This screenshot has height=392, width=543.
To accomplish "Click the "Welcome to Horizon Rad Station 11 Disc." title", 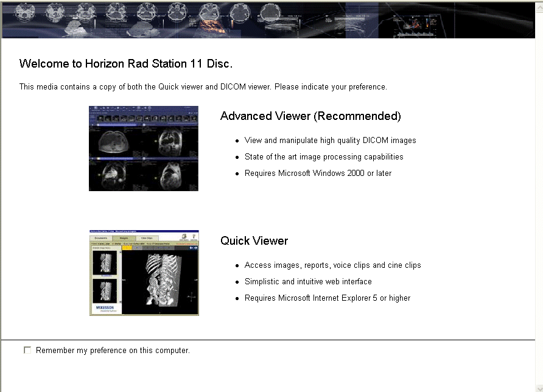I will pyautogui.click(x=126, y=64).
